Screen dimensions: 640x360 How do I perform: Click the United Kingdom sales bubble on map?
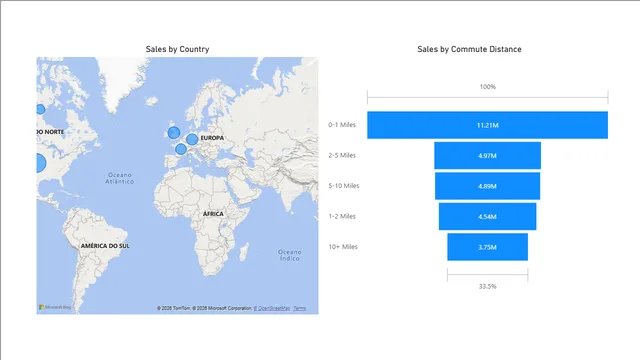click(x=174, y=133)
